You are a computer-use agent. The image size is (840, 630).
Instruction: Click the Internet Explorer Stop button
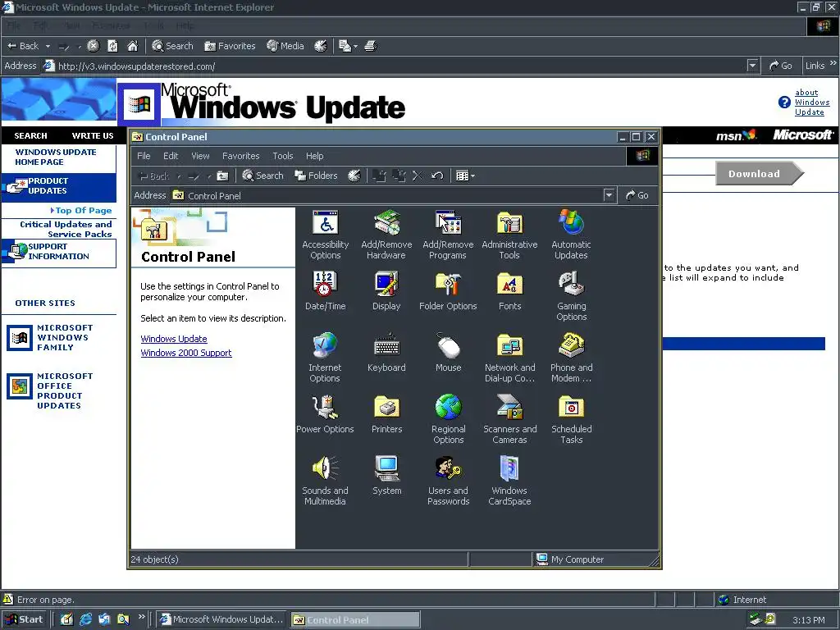(x=94, y=46)
